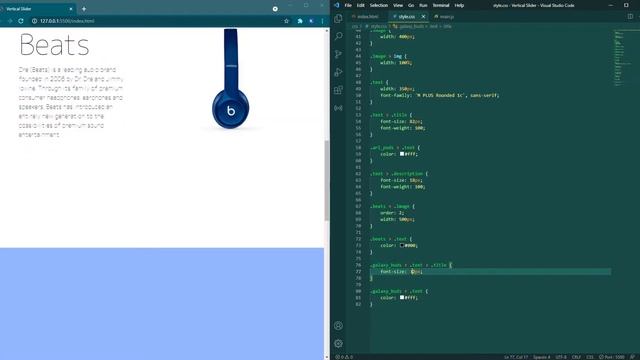Screen dimensions: 640x360
Task: Click the style.css breadcrumb segment
Action: point(378,26)
